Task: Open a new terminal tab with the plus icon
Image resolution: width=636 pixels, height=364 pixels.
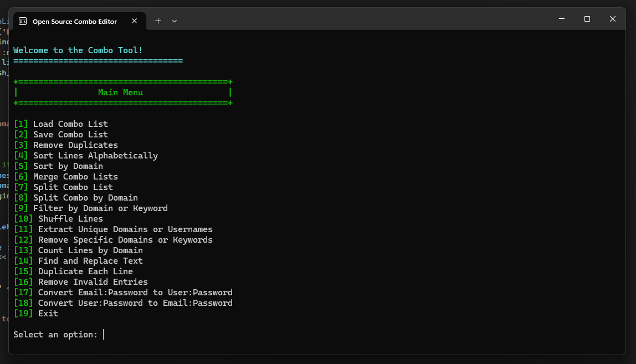Action: (x=158, y=21)
